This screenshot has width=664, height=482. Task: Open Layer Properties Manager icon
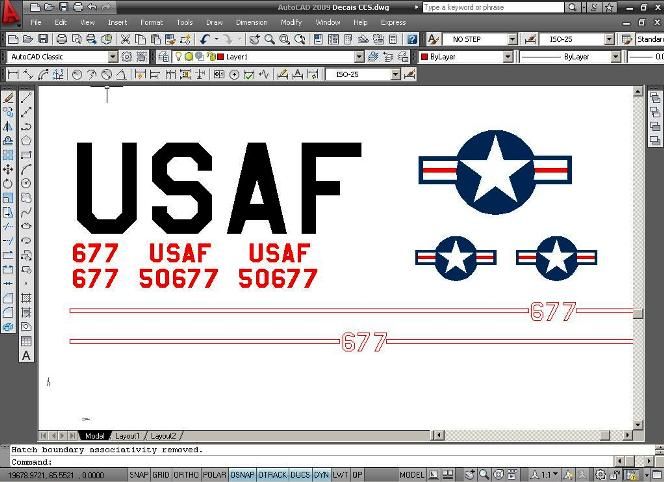164,57
